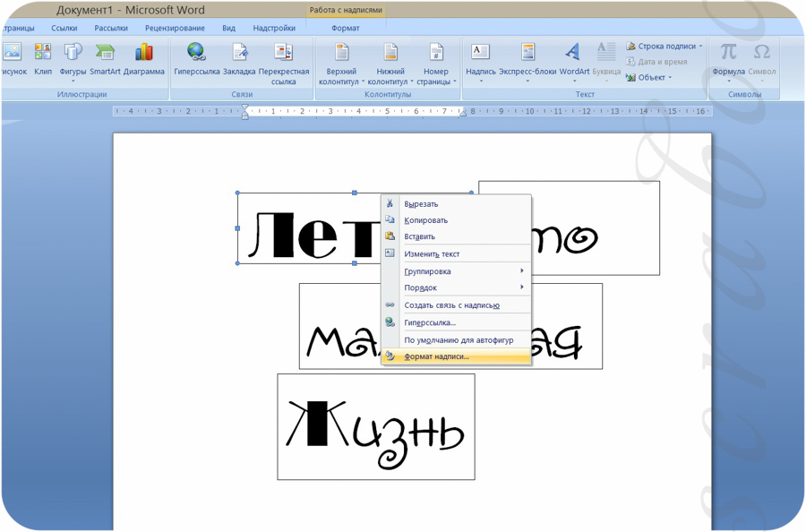Insert a Клип clip art
The width and height of the screenshot is (806, 532).
43,59
